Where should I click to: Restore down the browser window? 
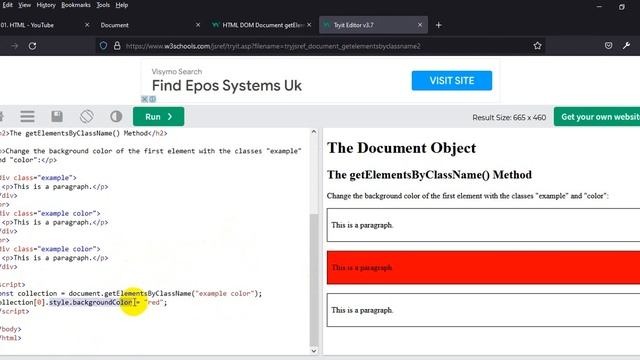click(622, 7)
